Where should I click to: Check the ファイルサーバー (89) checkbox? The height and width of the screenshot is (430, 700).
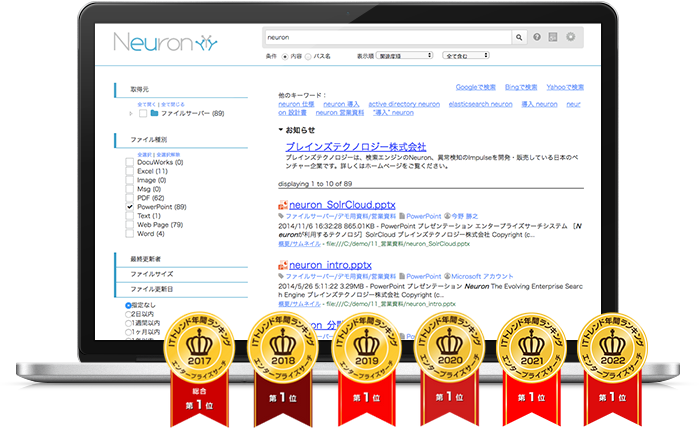pos(143,113)
